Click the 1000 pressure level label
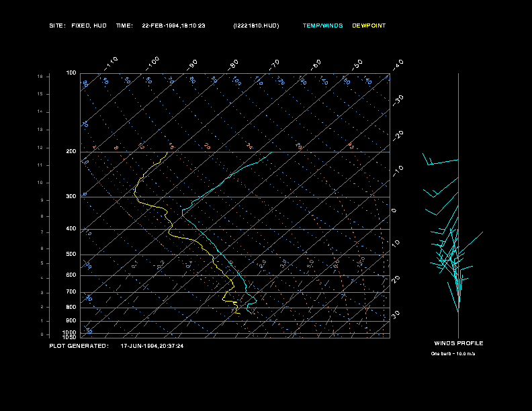Viewport: 532px width, 411px height. [70, 332]
